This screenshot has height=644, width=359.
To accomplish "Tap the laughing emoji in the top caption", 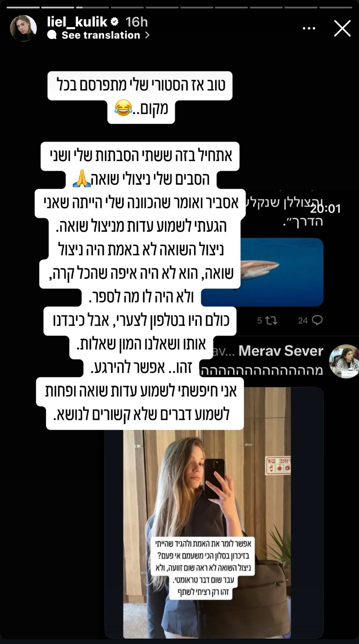I will [123, 107].
